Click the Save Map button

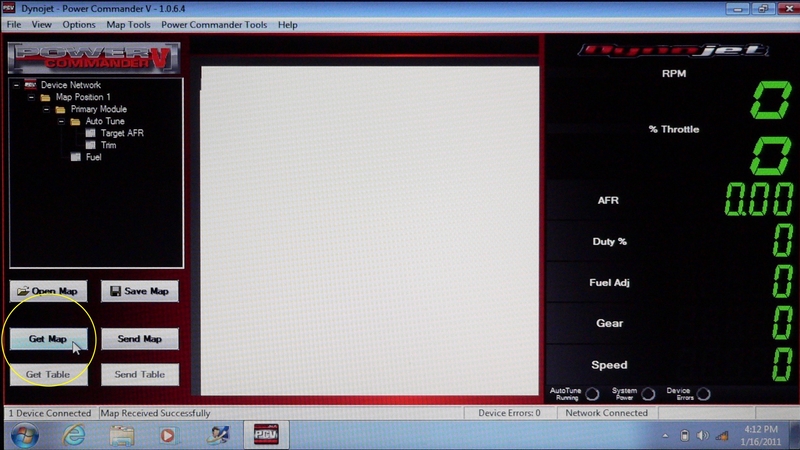(139, 291)
